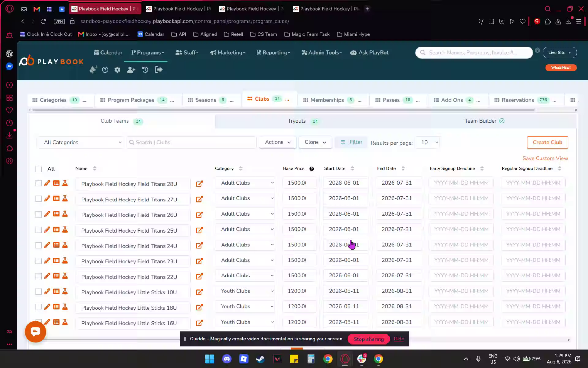This screenshot has height=368, width=588.
Task: Open external link for Field Titans 25U
Action: [200, 230]
